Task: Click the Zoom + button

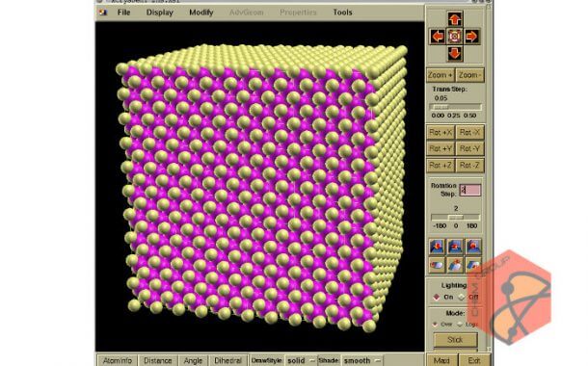Action: [441, 75]
